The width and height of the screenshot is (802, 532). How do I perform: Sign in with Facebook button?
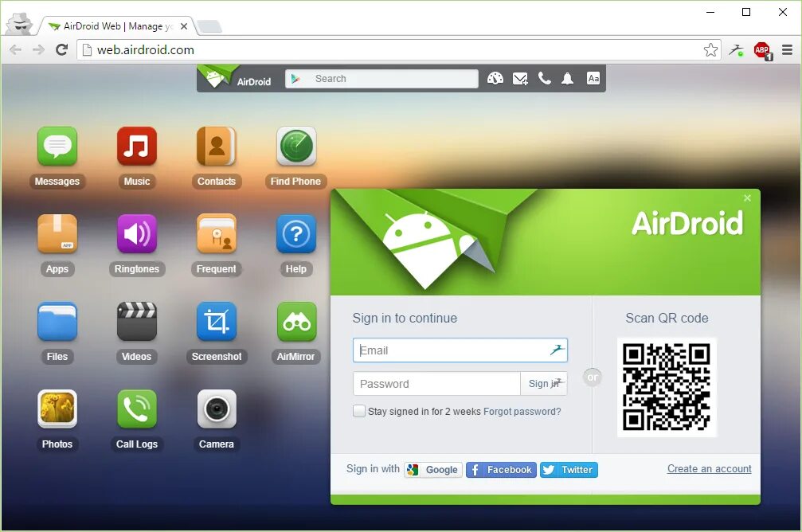tap(501, 470)
